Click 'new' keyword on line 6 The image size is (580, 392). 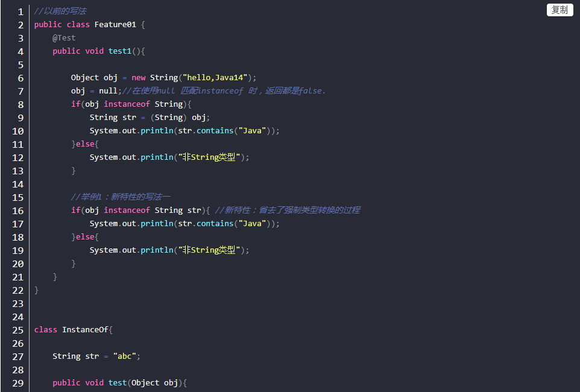pyautogui.click(x=138, y=78)
